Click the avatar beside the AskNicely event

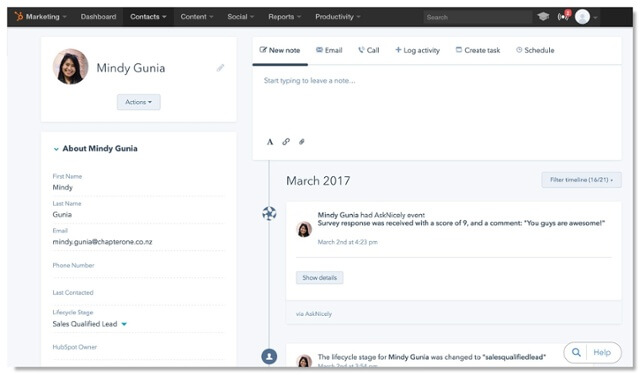pos(304,229)
